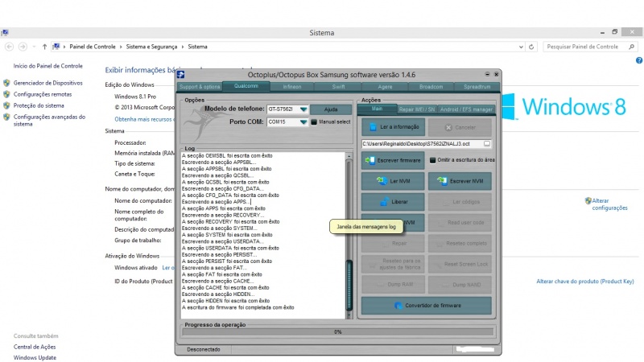Open the Modelo de telefone dropdown

tap(303, 109)
